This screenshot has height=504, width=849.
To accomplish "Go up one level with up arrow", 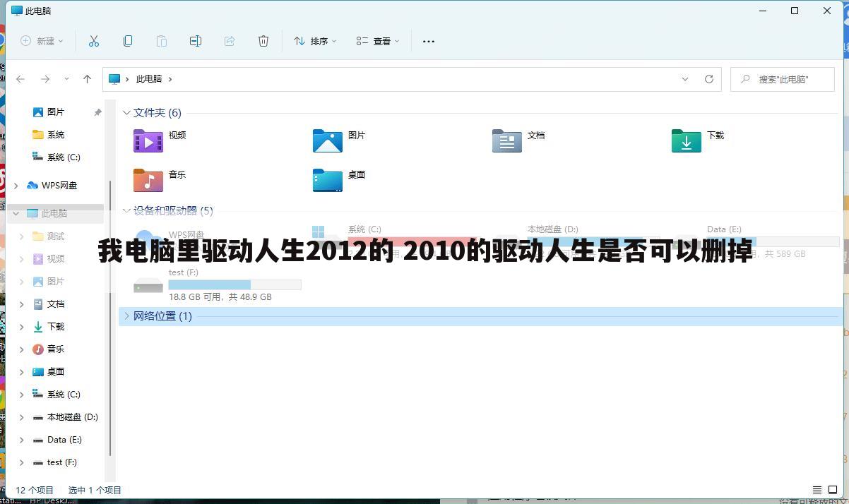I will (x=87, y=79).
